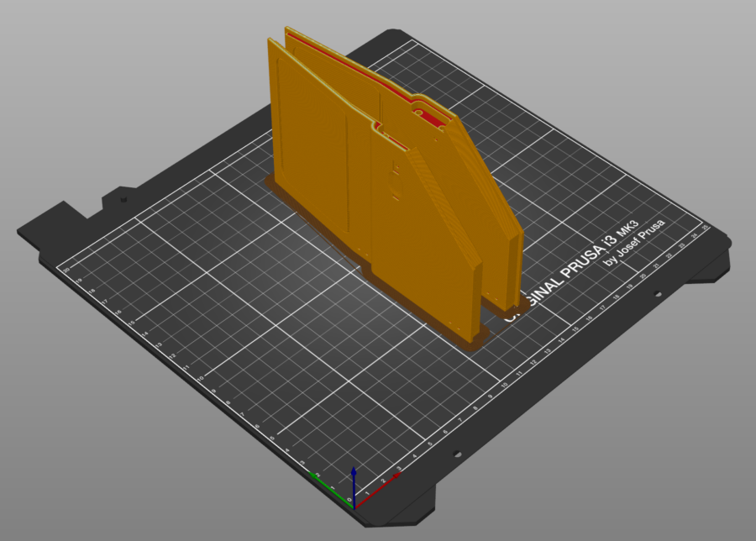Click the blue Z-axis arrow at the origin
Viewport: 756px width, 541px height.
point(355,470)
